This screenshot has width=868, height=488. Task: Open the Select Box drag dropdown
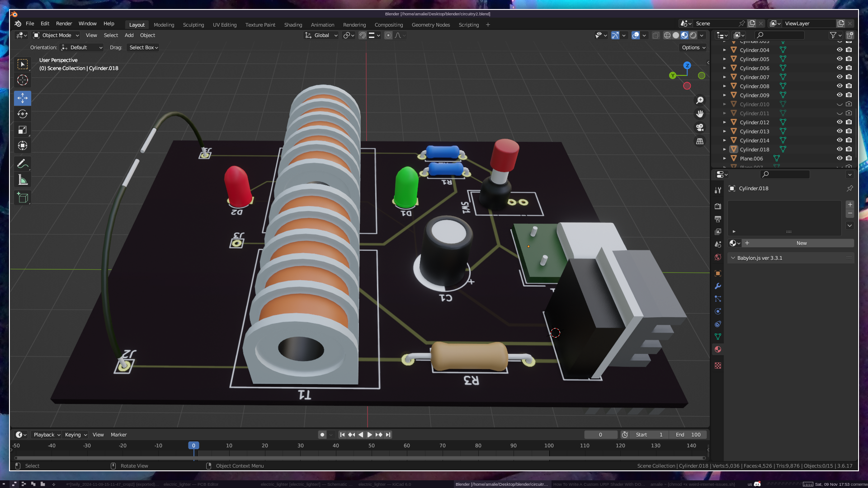click(x=143, y=47)
